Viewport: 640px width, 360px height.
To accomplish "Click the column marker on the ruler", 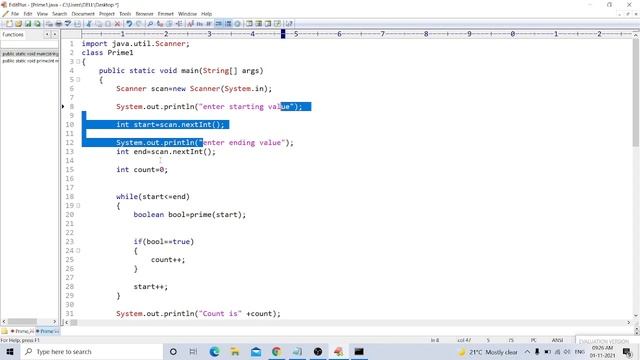I will [x=283, y=34].
